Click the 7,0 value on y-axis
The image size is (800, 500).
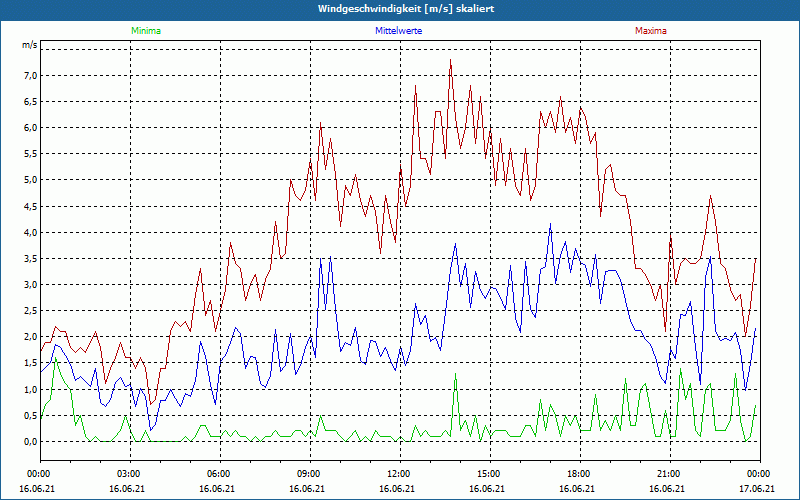point(31,76)
